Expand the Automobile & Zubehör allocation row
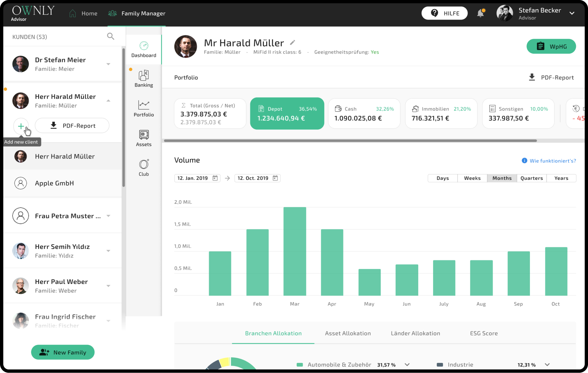 (x=407, y=365)
